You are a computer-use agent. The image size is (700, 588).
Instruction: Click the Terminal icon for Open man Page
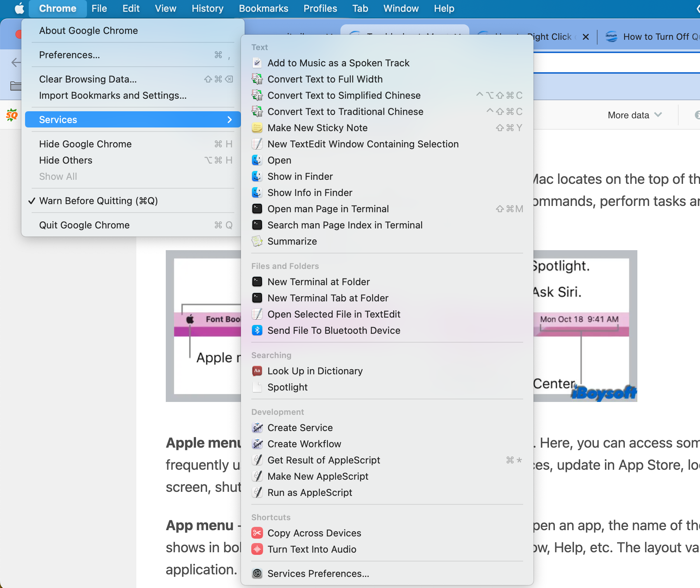pyautogui.click(x=257, y=209)
